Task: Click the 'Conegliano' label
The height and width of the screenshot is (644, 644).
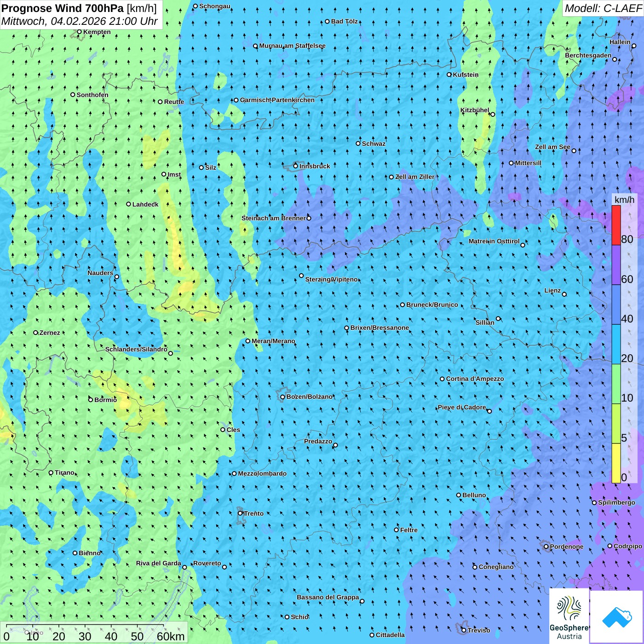Action: pyautogui.click(x=496, y=567)
